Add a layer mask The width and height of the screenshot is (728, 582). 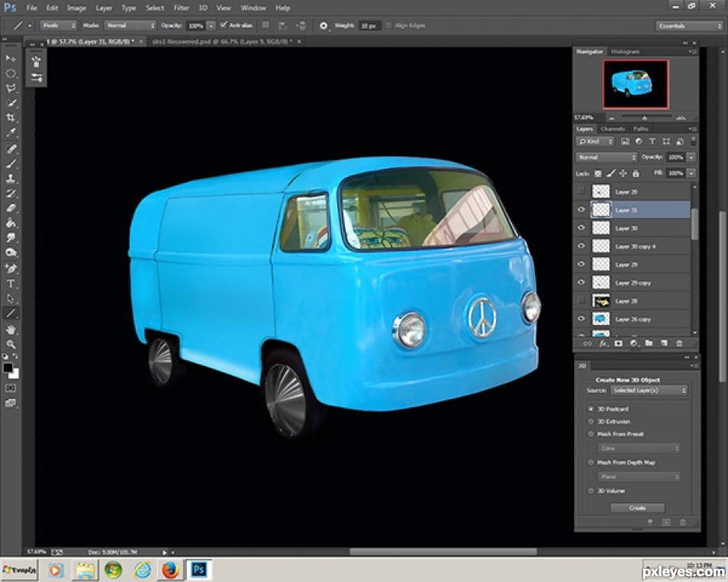tap(618, 343)
